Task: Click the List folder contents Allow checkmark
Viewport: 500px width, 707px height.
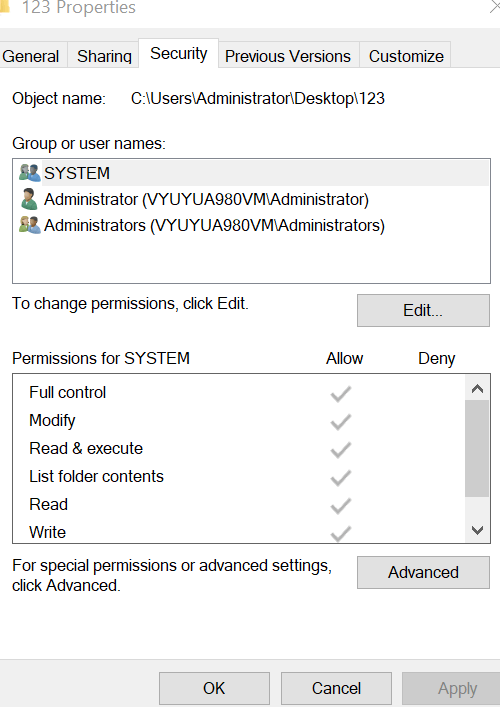Action: (340, 477)
